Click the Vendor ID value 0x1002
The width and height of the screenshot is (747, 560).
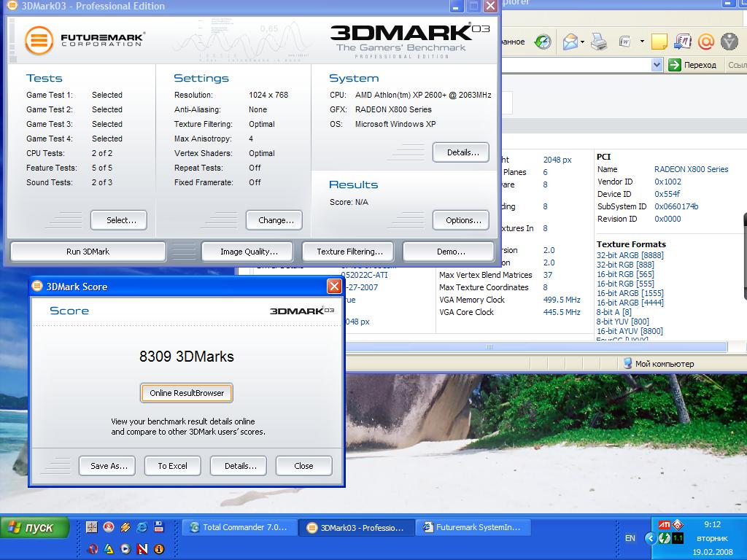(x=667, y=182)
